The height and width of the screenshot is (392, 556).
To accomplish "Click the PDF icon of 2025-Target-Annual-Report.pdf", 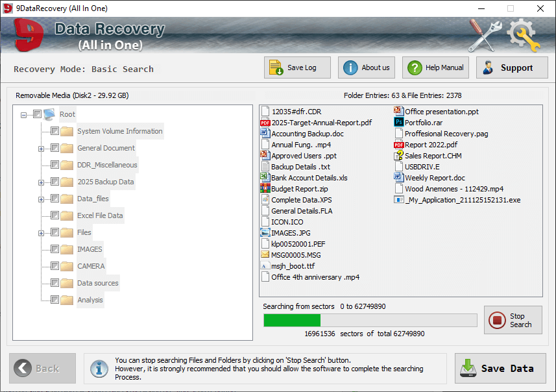I will (x=265, y=123).
